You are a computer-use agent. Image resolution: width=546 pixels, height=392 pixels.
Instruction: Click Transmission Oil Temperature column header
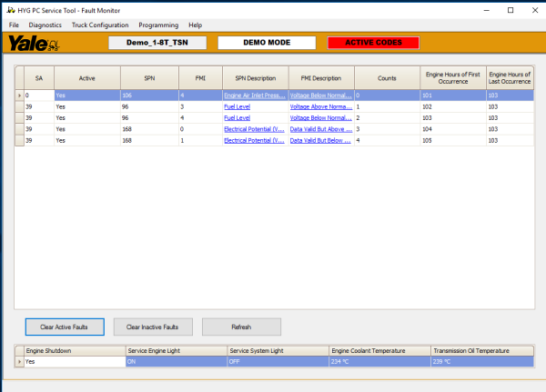pyautogui.click(x=482, y=350)
